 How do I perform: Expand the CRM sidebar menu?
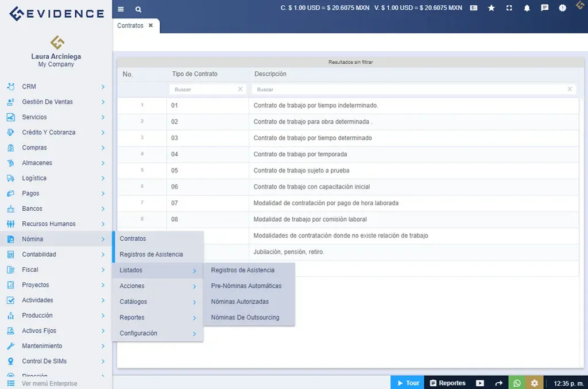[x=56, y=87]
